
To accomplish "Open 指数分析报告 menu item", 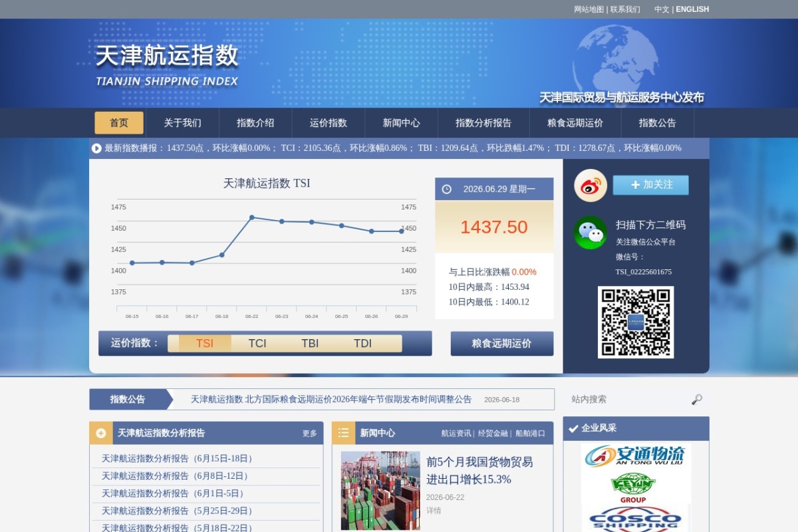I will pyautogui.click(x=483, y=123).
